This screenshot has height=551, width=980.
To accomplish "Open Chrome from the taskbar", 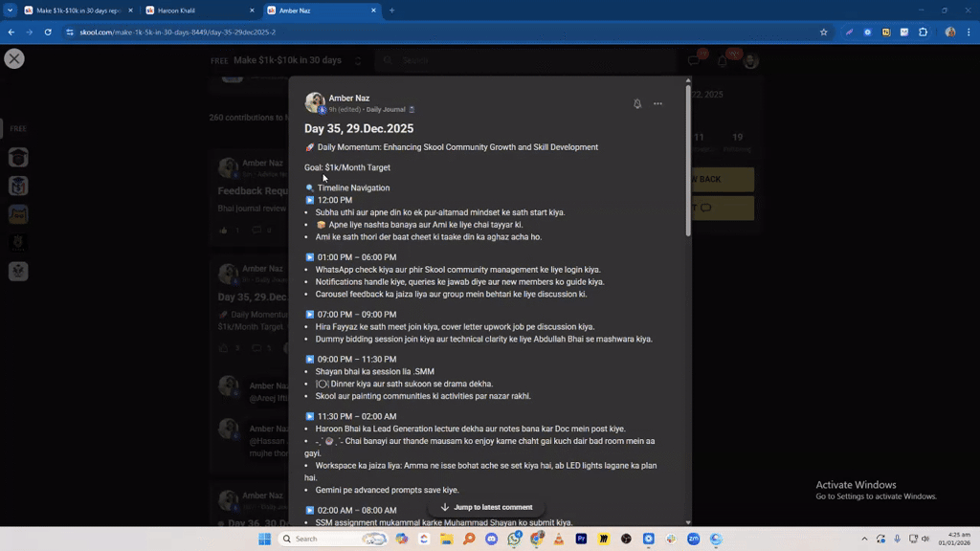I will point(536,539).
